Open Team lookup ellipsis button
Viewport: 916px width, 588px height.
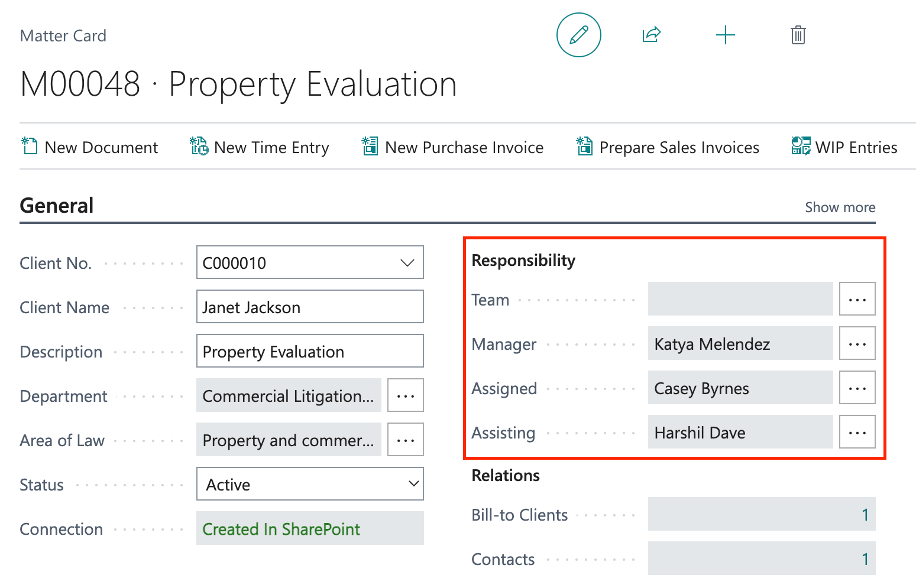coord(857,299)
